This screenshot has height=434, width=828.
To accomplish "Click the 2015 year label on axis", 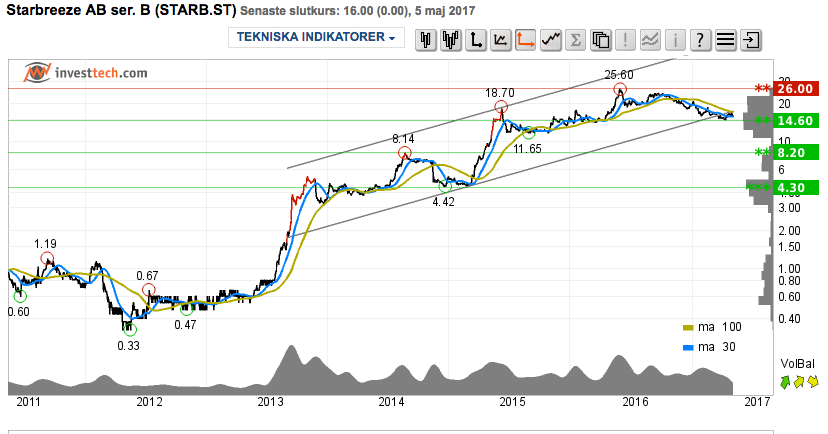I will 513,402.
